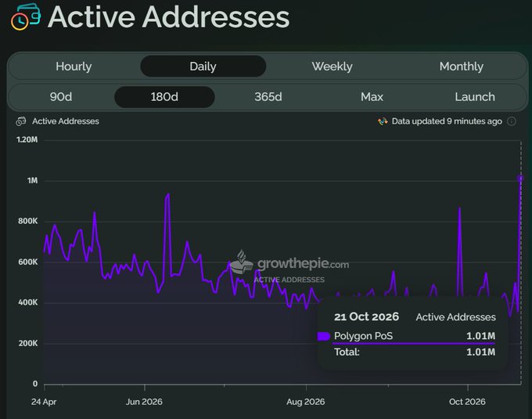Choose the Max time range
532x419 pixels.
(372, 97)
